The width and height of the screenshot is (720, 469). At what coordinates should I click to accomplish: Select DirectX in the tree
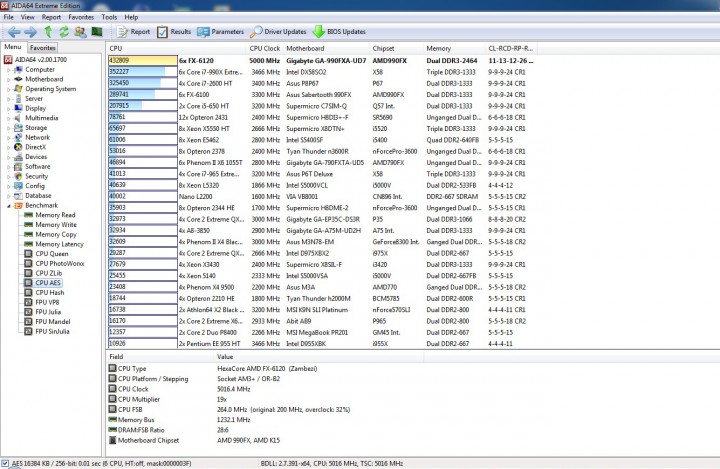(x=36, y=147)
